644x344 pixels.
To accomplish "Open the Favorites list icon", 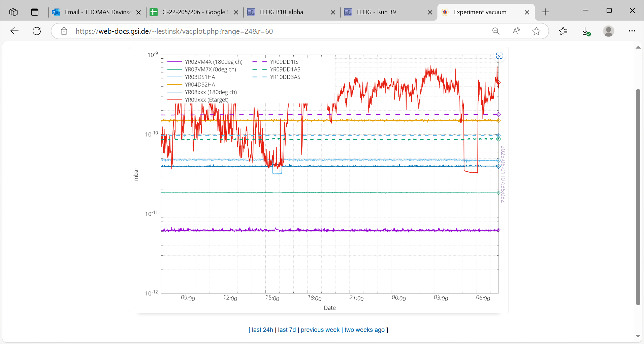I will (563, 31).
